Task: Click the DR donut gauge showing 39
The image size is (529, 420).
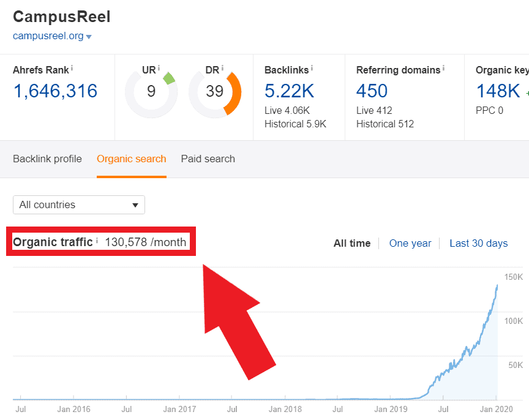Action: tap(215, 92)
